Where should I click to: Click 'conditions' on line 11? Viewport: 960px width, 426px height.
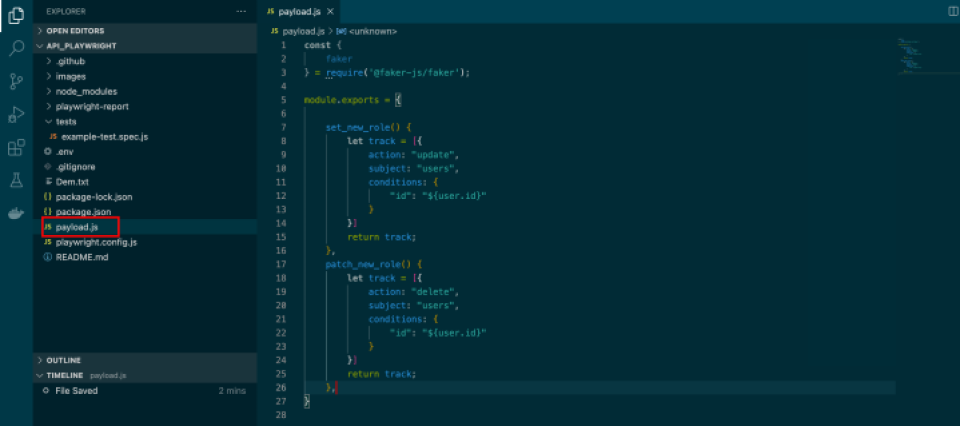394,182
